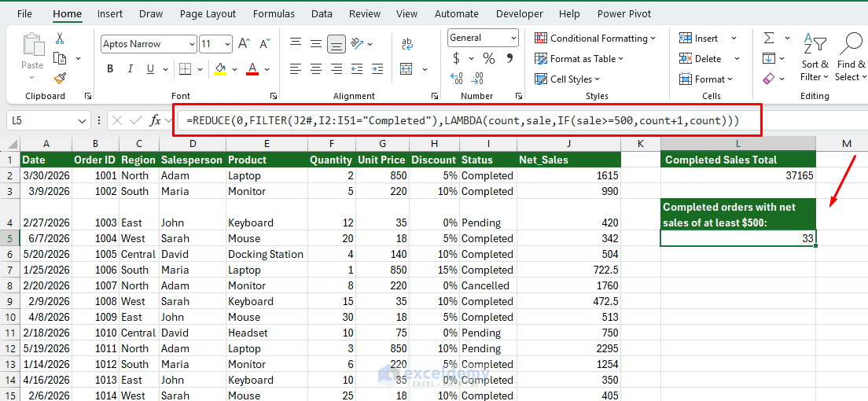Image resolution: width=868 pixels, height=401 pixels.
Task: Open Number format dialog launcher
Action: [518, 96]
